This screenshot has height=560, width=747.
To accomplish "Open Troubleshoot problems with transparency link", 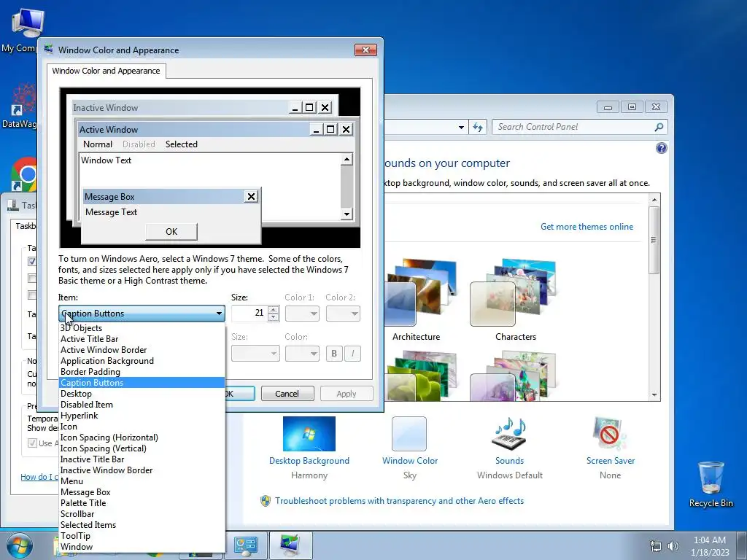I will click(399, 501).
